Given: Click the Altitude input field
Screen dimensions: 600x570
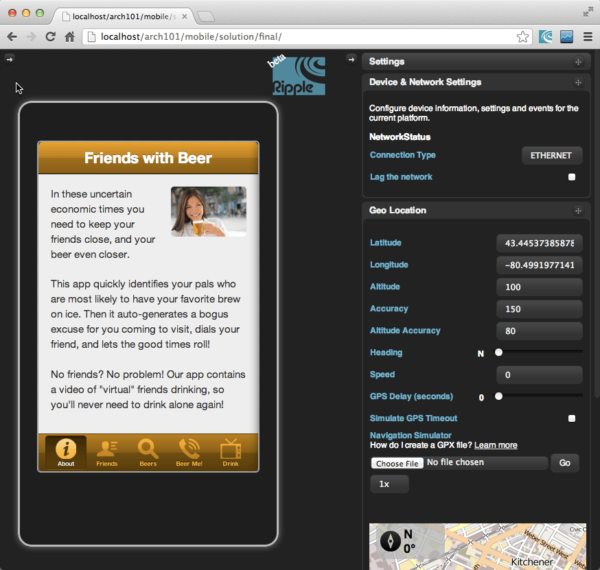Looking at the screenshot, I should pos(539,287).
